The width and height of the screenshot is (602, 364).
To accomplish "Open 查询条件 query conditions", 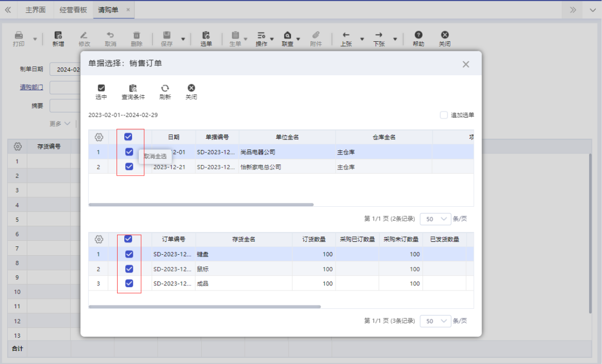I will point(133,91).
